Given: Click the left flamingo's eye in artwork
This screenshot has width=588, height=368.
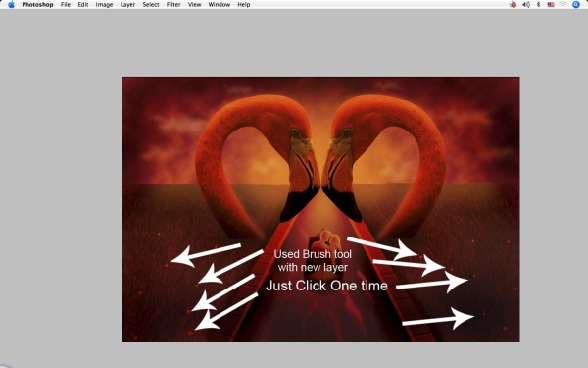Looking at the screenshot, I should tap(295, 132).
